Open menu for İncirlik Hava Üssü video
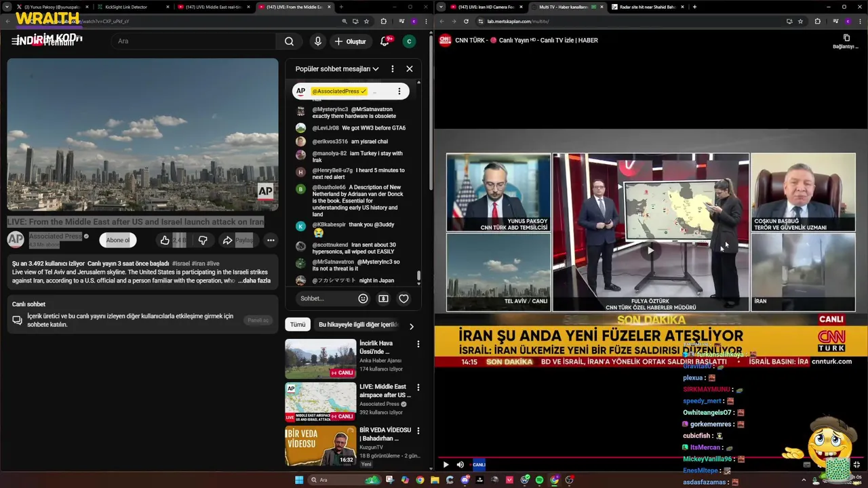This screenshot has width=868, height=488. click(x=418, y=344)
